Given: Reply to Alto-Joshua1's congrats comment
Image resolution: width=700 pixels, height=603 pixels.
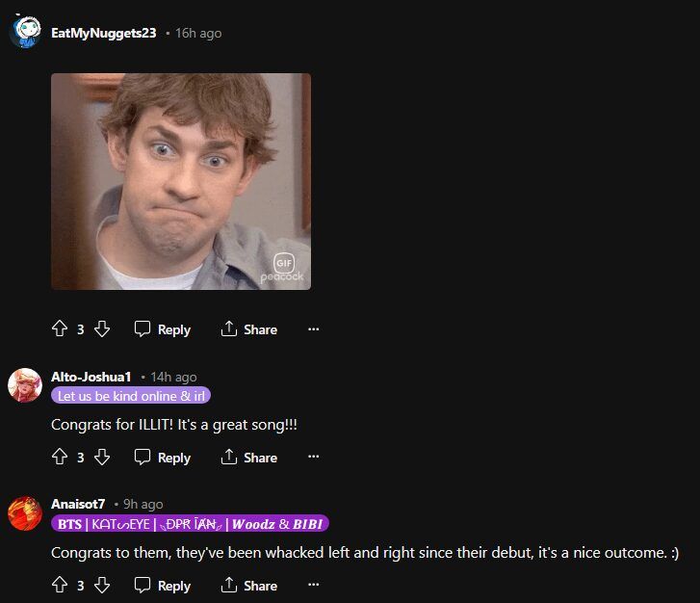Looking at the screenshot, I should tap(163, 458).
